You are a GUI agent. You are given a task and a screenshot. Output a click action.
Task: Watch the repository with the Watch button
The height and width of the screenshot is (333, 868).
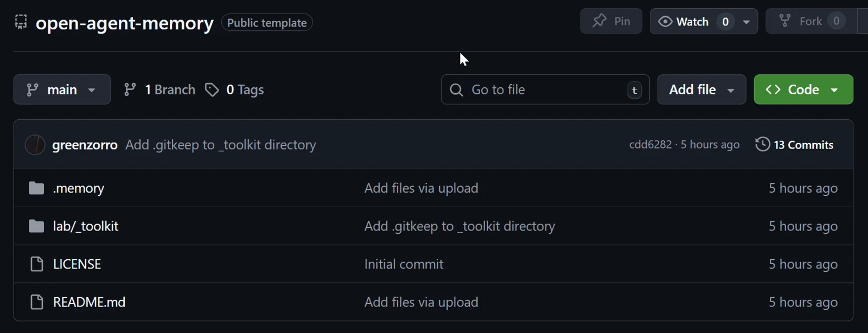coord(684,22)
